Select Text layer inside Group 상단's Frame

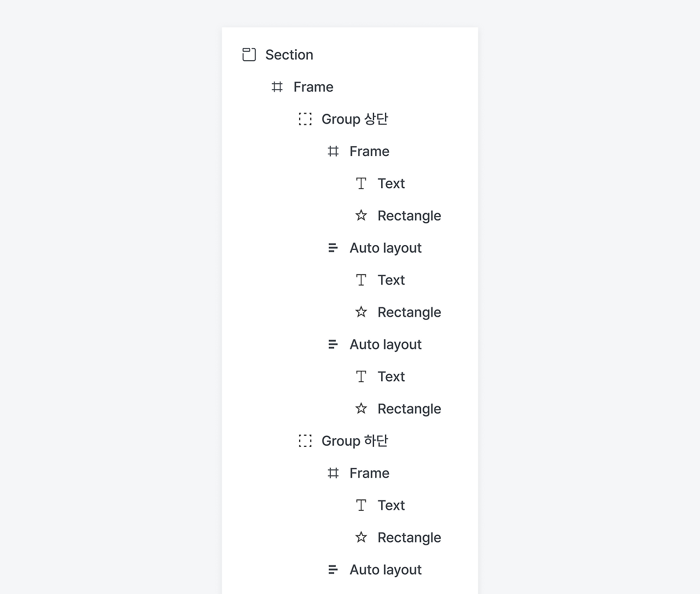[x=391, y=184]
